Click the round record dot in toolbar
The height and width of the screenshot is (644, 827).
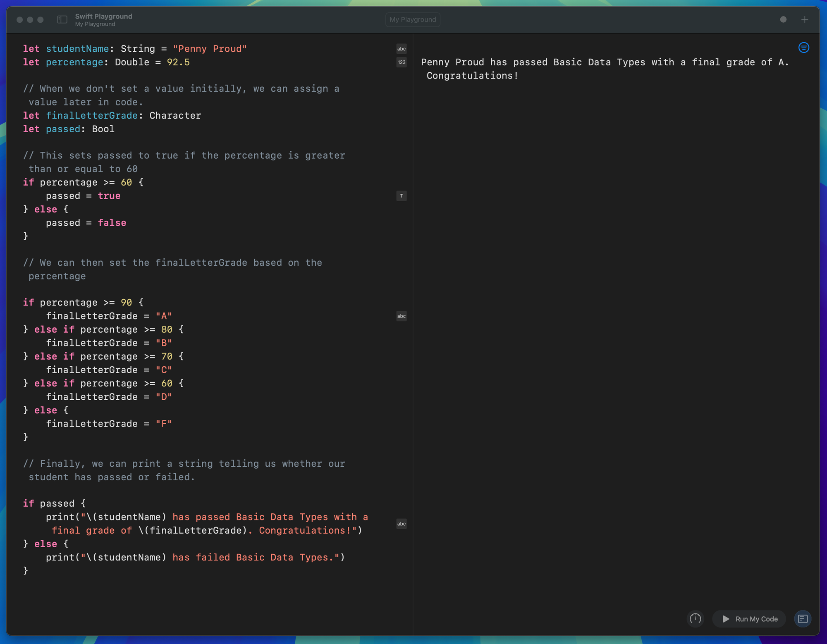(x=783, y=19)
